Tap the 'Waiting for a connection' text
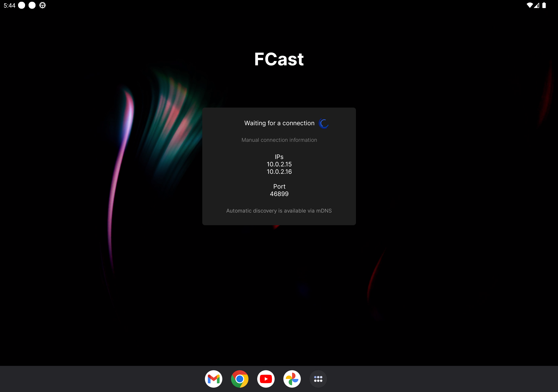Image resolution: width=558 pixels, height=392 pixels. [x=279, y=123]
